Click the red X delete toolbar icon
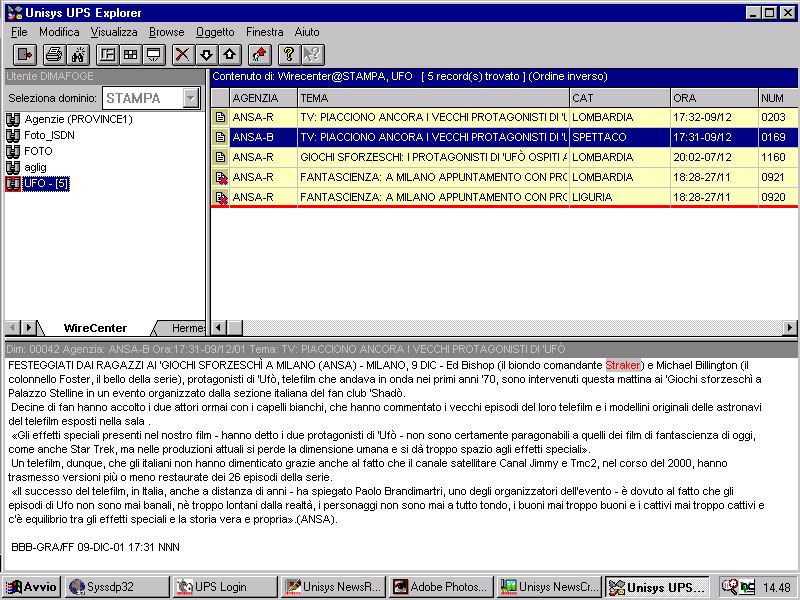 point(183,55)
